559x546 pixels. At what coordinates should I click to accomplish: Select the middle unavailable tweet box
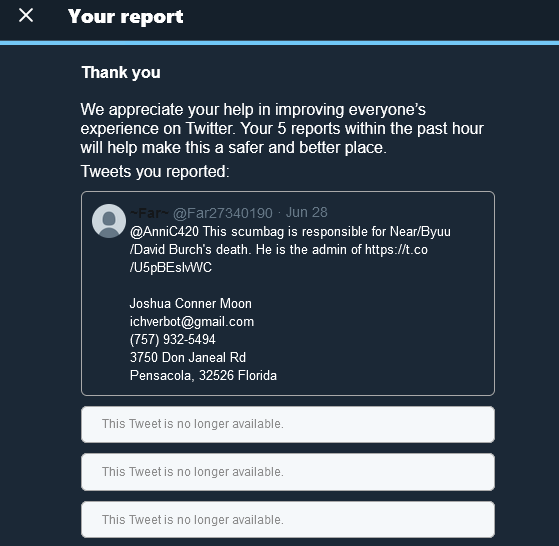pos(288,472)
